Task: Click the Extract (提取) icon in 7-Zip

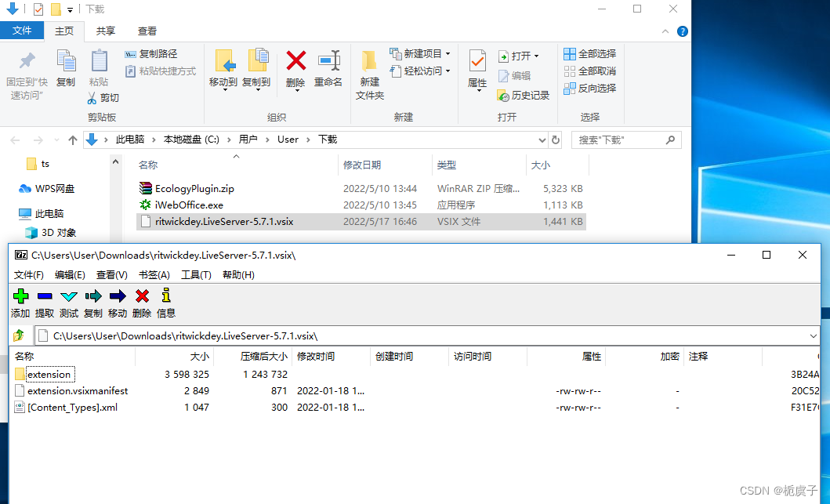Action: pyautogui.click(x=45, y=296)
